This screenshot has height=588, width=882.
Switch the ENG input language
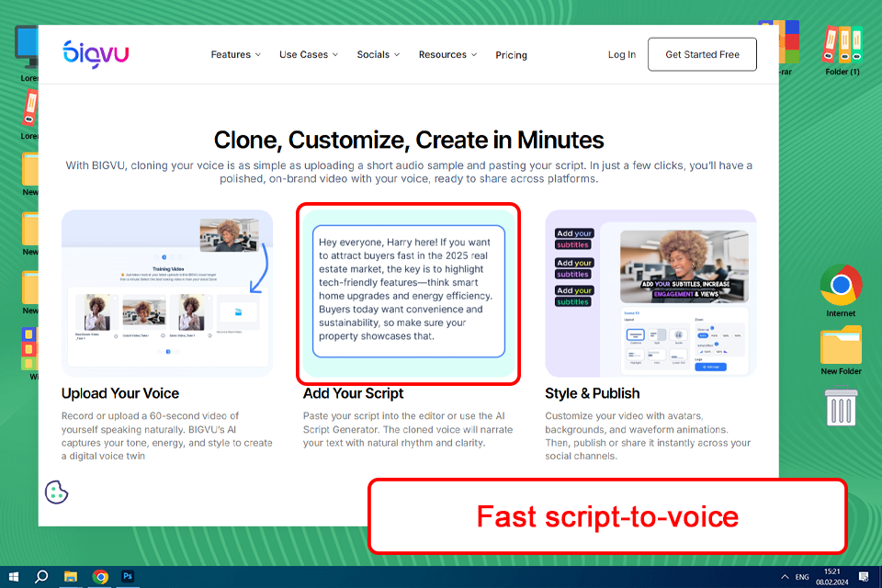(x=802, y=577)
